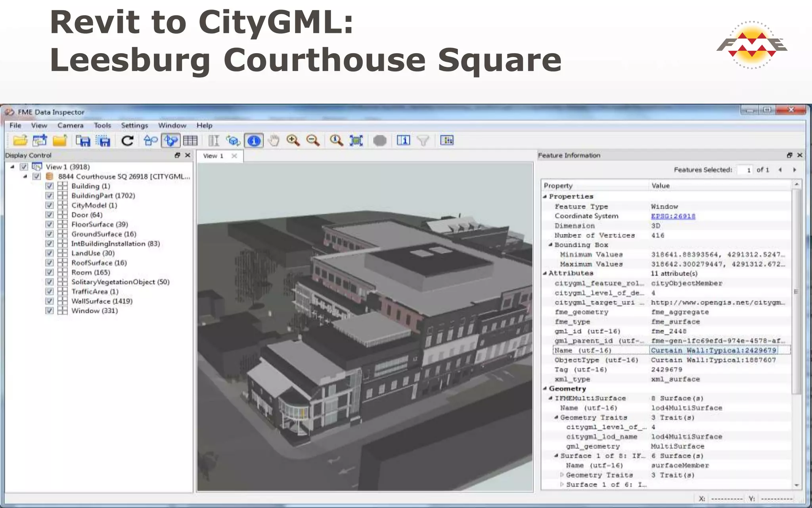Go to the previous selected feature arrow
This screenshot has width=812, height=508.
780,169
